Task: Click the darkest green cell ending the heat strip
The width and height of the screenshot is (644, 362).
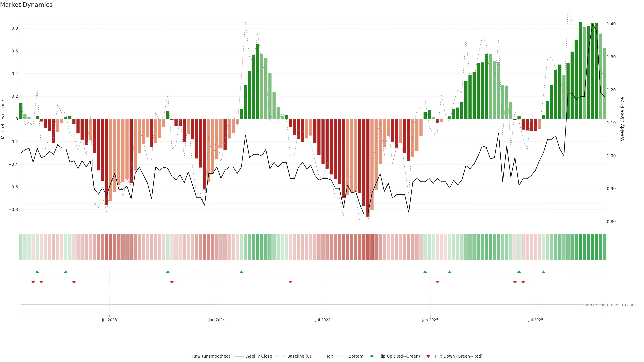Action: (604, 247)
